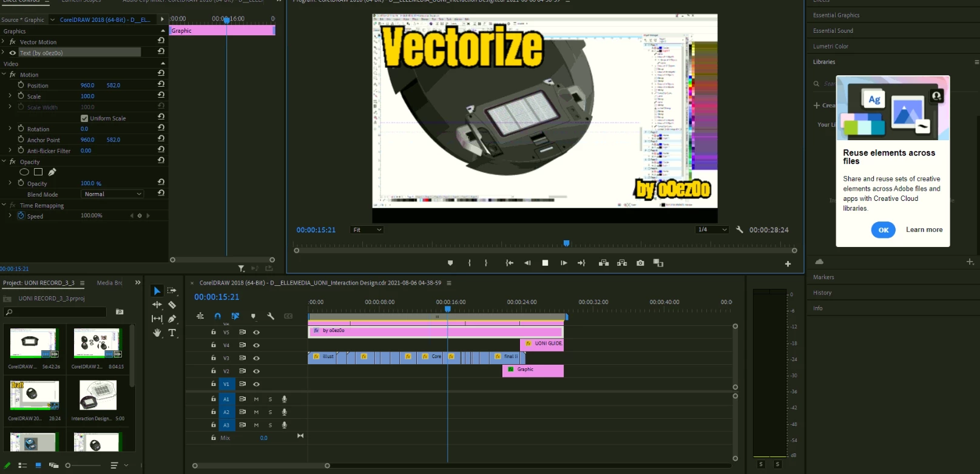
Task: Switch to the Media Browser tab
Action: coord(110,283)
